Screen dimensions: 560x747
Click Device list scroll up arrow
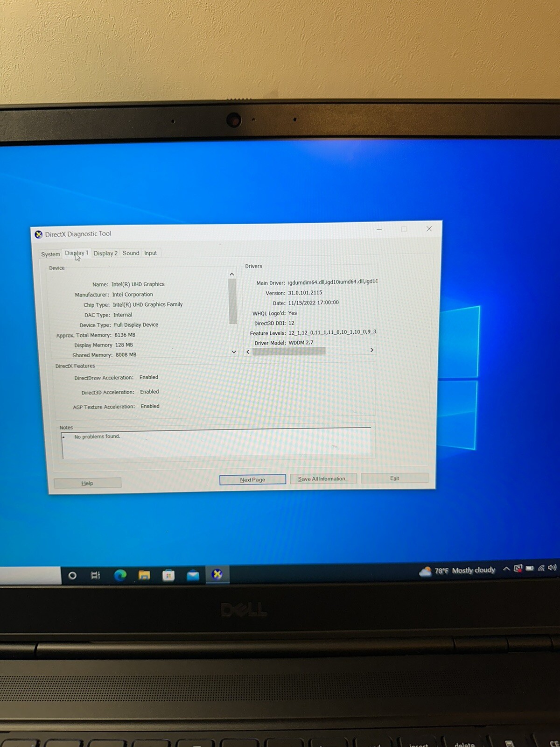(232, 274)
